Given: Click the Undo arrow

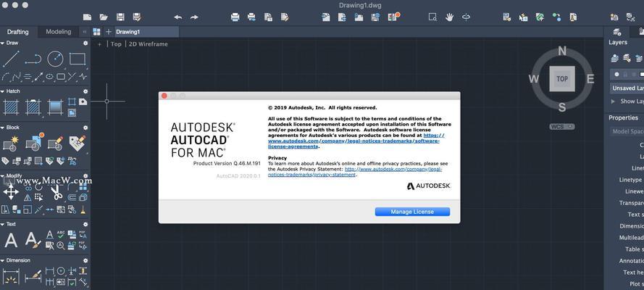Looking at the screenshot, I should (177, 17).
